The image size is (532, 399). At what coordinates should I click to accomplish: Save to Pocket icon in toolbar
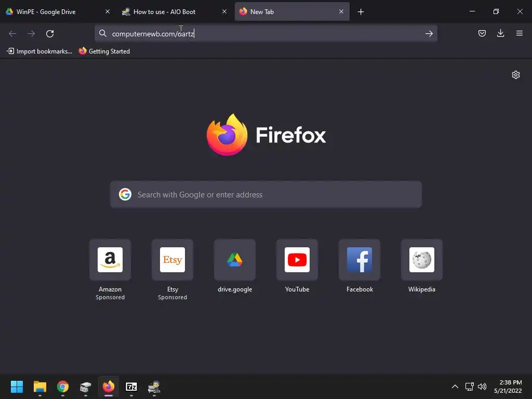pyautogui.click(x=482, y=33)
